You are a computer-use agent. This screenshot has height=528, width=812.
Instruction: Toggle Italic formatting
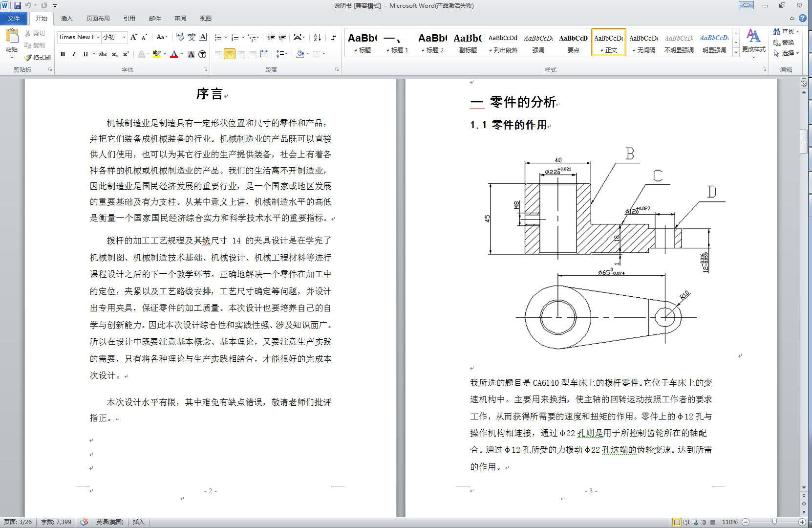tap(74, 54)
